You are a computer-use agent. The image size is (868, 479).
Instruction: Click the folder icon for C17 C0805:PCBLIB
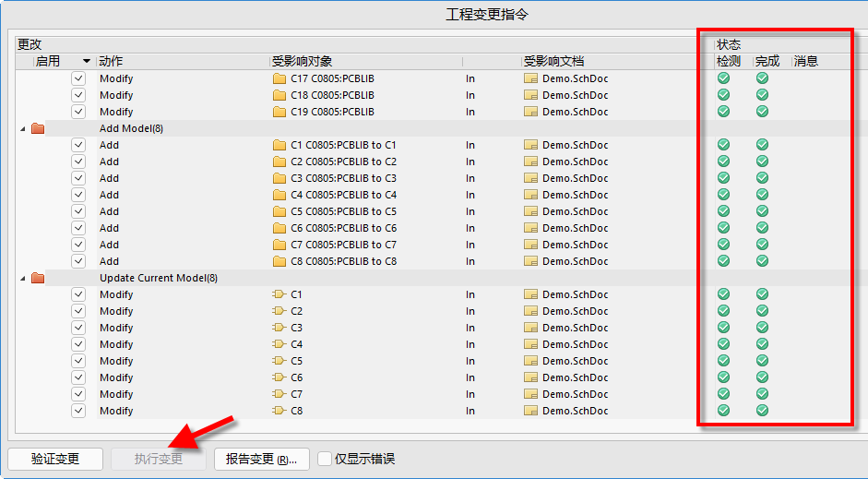tap(279, 78)
